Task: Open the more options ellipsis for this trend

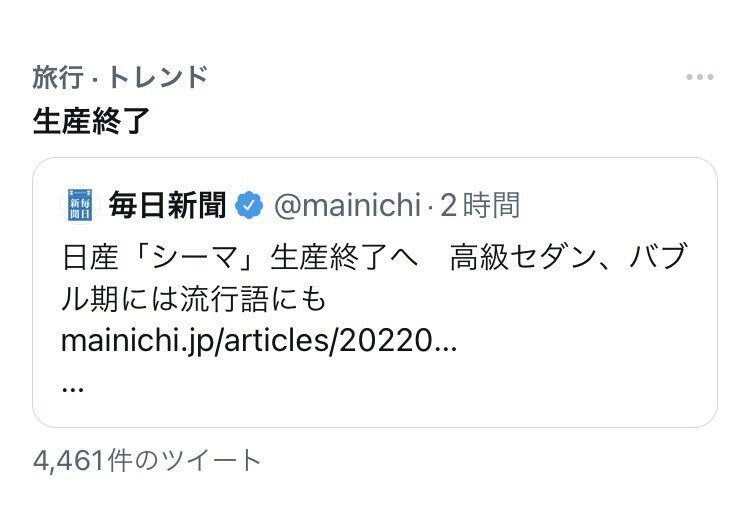Action: [x=699, y=78]
